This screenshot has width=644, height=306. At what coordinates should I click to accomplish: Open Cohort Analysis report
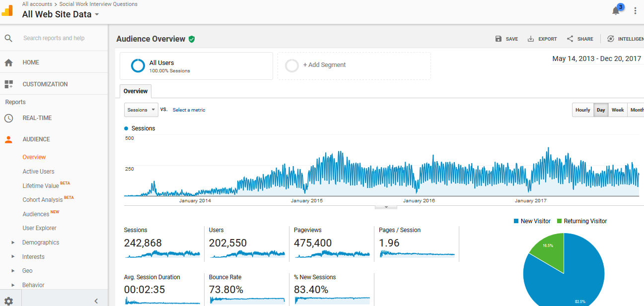pyautogui.click(x=43, y=200)
